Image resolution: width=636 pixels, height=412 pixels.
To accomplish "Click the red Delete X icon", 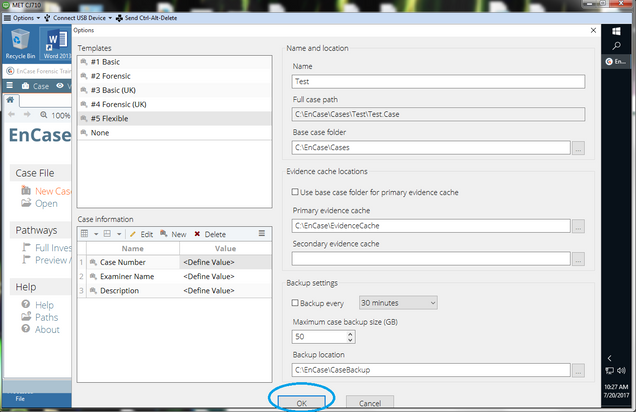I will [197, 234].
